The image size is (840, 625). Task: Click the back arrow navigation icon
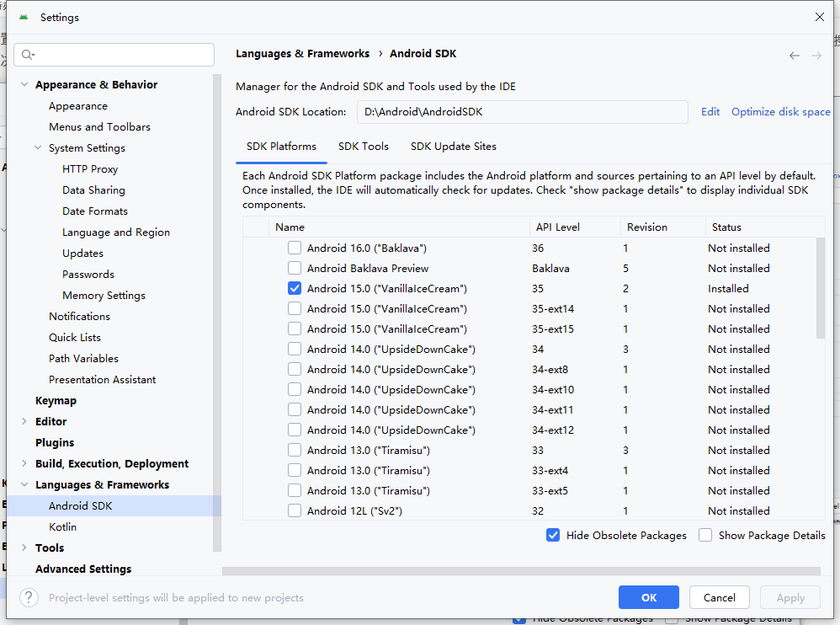pos(794,56)
